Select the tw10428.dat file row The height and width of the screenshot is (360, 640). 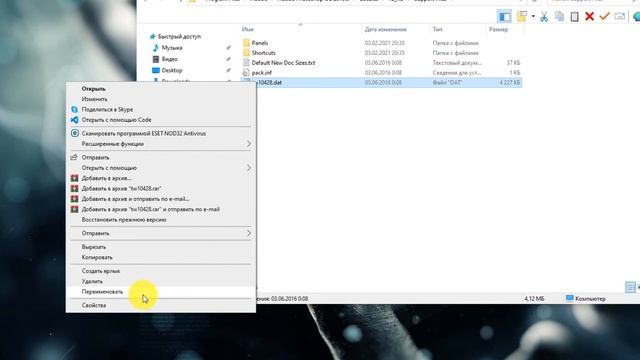381,82
